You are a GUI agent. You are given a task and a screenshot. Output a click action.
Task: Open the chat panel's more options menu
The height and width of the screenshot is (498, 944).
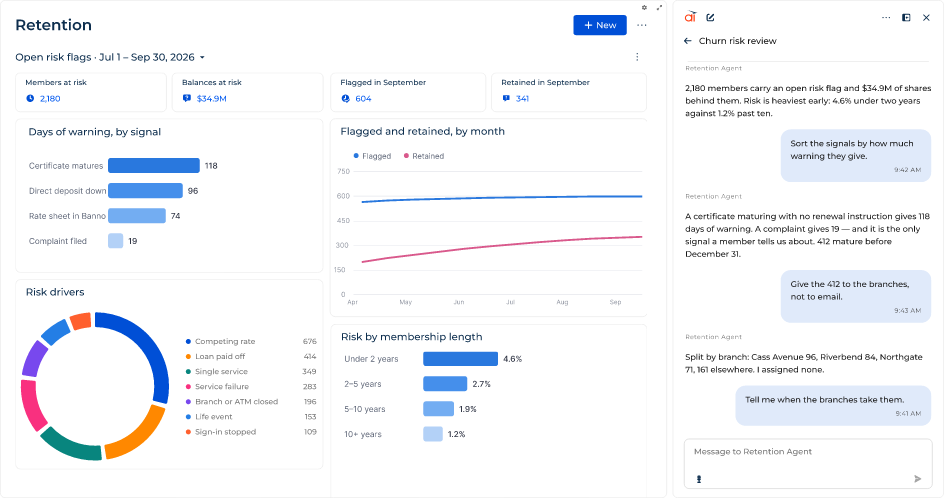886,17
